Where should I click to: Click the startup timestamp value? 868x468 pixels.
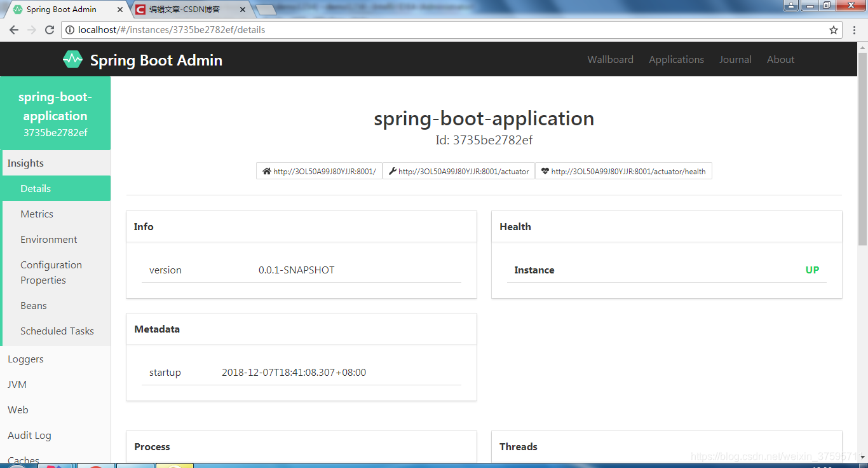pyautogui.click(x=294, y=372)
